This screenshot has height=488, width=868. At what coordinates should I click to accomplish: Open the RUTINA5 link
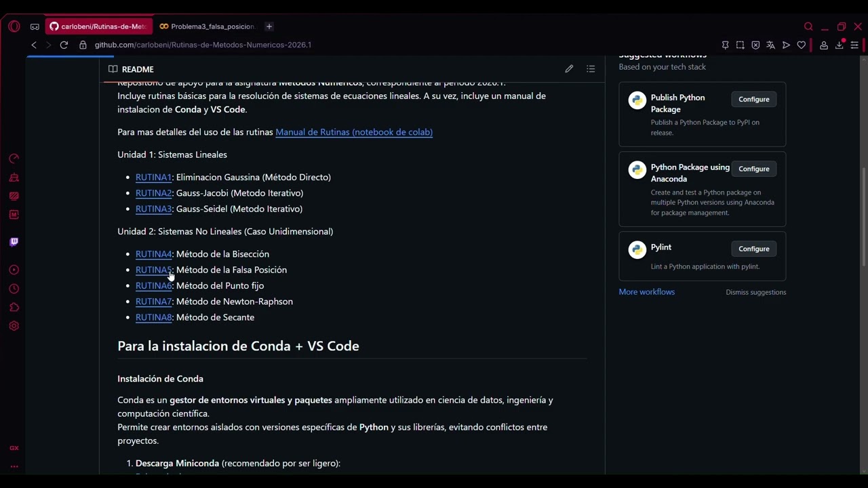[154, 270]
